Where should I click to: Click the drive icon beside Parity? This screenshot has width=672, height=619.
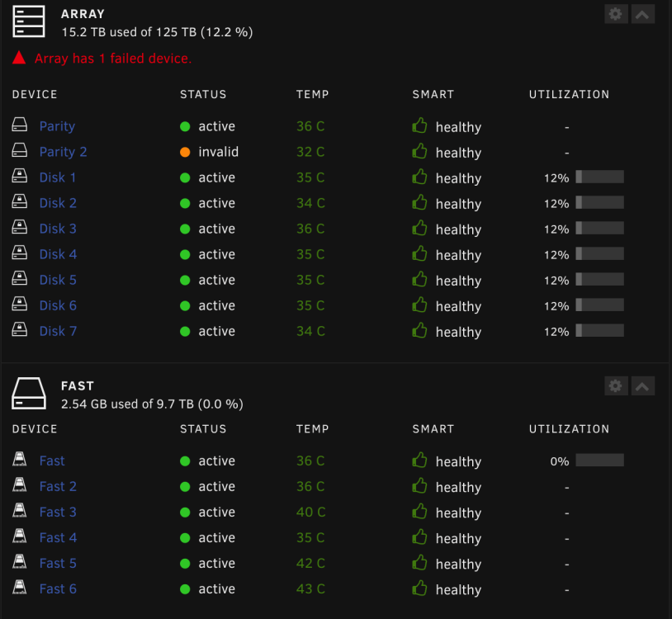pyautogui.click(x=19, y=125)
